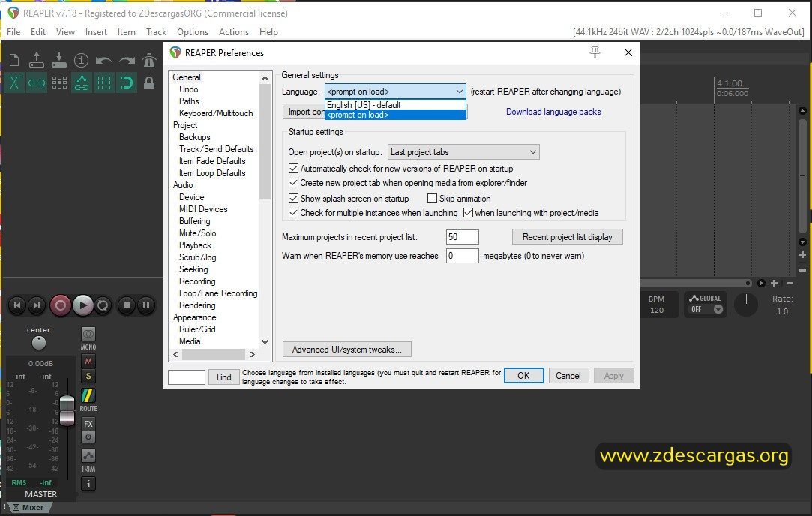Screen dimensions: 812x516
Task: Open the Options menu
Action: click(193, 32)
